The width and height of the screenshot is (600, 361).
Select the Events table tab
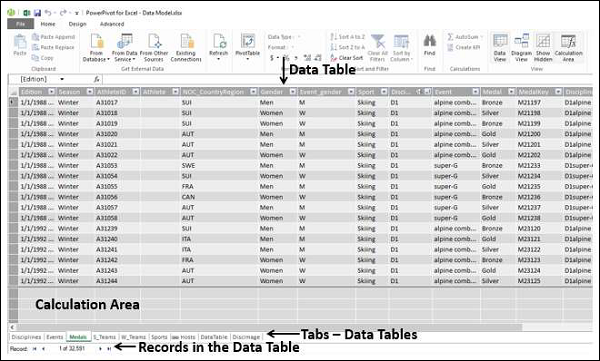click(55, 337)
